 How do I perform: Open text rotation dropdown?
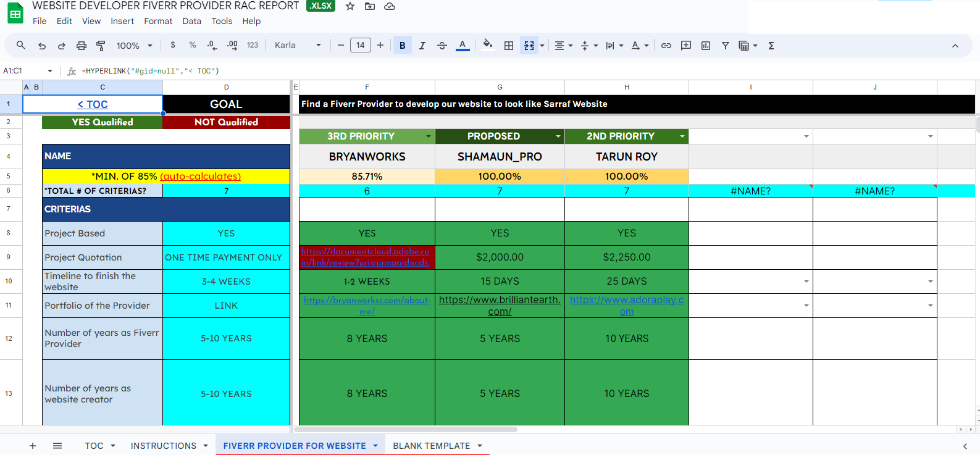640,46
